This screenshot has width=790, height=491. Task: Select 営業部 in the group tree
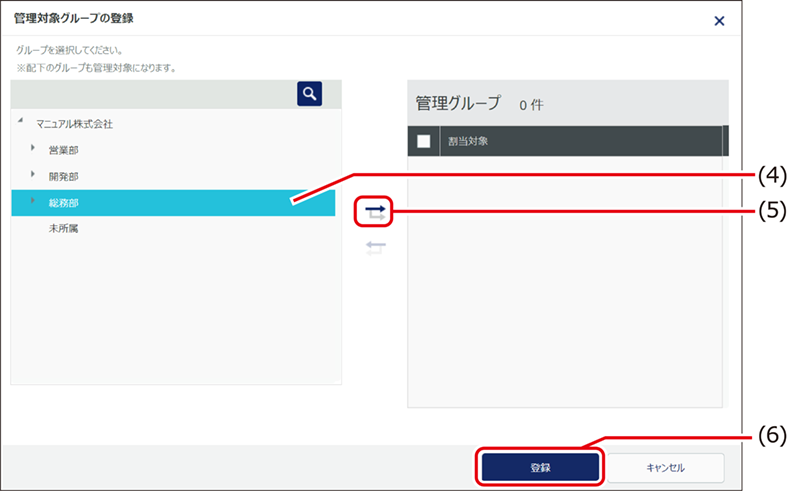[x=63, y=150]
